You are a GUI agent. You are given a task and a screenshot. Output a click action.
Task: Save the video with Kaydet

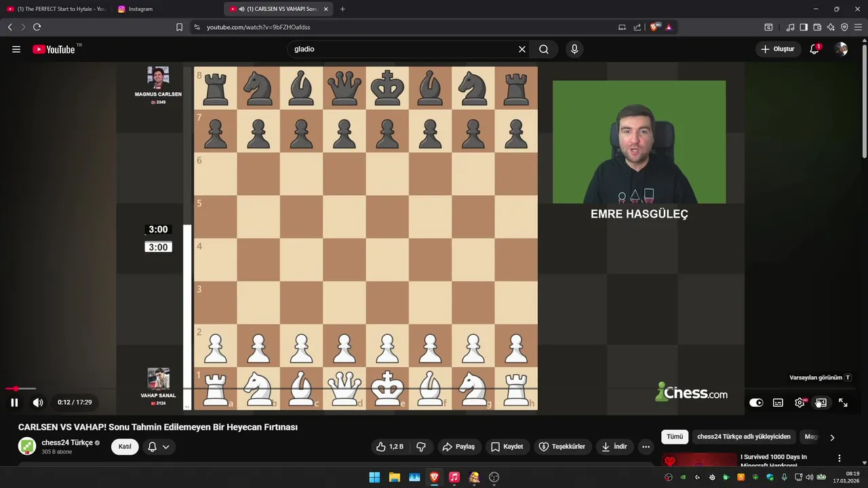coord(507,447)
